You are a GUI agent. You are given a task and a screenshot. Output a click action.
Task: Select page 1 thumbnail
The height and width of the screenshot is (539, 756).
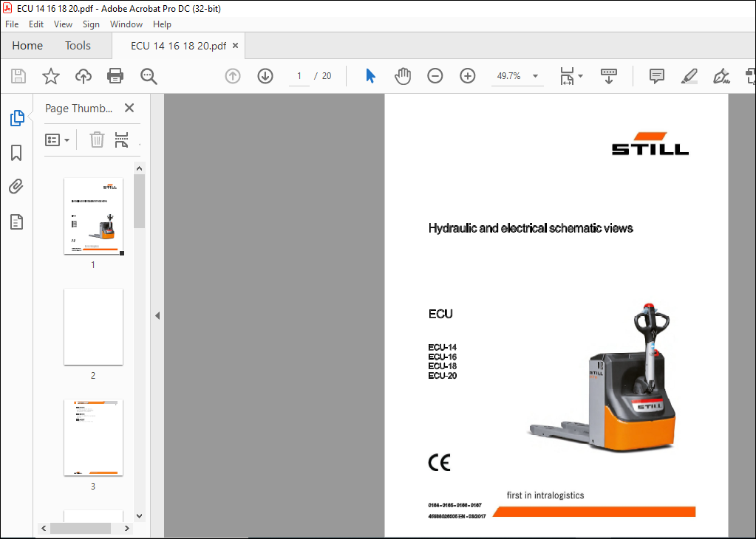(x=94, y=216)
